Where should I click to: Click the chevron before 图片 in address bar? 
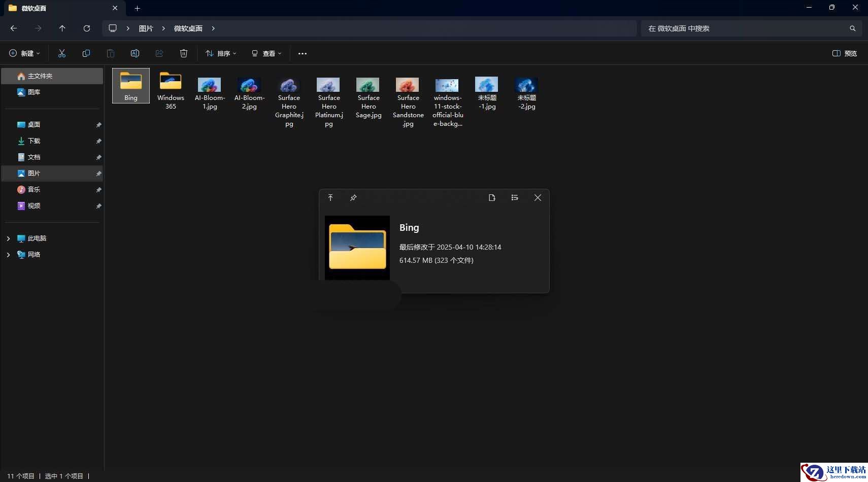(x=128, y=28)
